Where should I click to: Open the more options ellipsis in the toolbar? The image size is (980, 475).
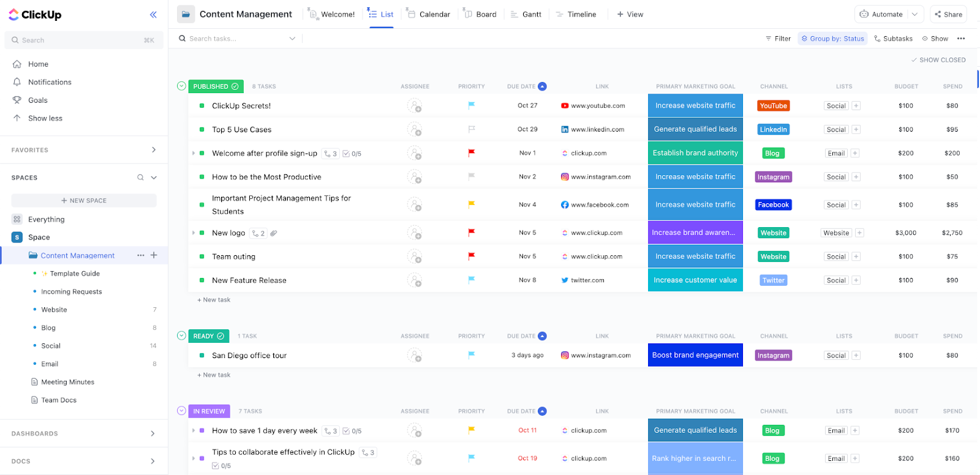961,39
